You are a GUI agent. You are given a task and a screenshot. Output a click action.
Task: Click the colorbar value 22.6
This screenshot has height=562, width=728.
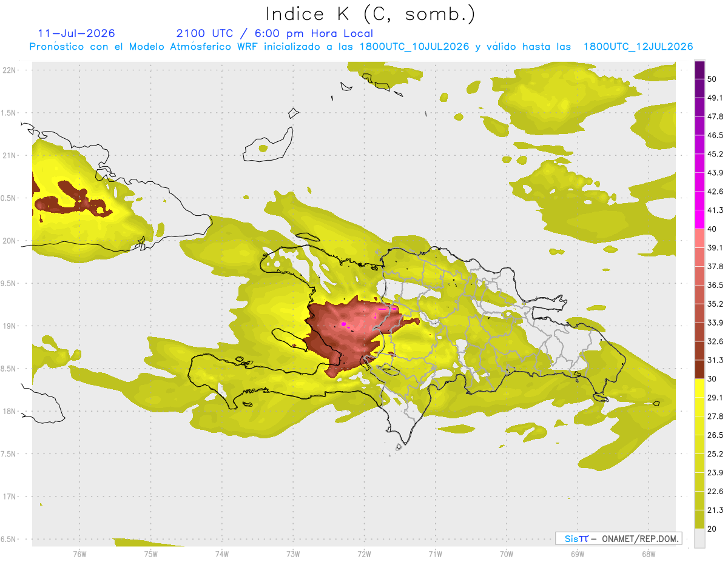tap(715, 492)
